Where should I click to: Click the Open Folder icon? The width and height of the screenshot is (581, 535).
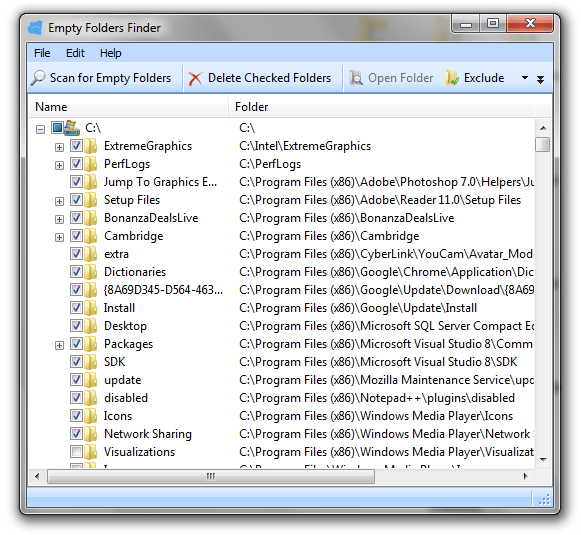tap(356, 78)
